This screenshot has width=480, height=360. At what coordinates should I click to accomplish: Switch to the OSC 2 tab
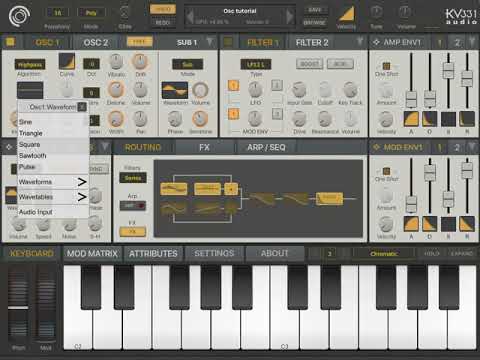click(96, 42)
